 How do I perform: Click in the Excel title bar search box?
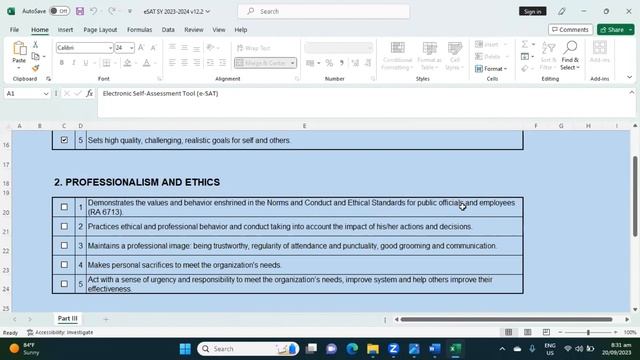point(324,11)
